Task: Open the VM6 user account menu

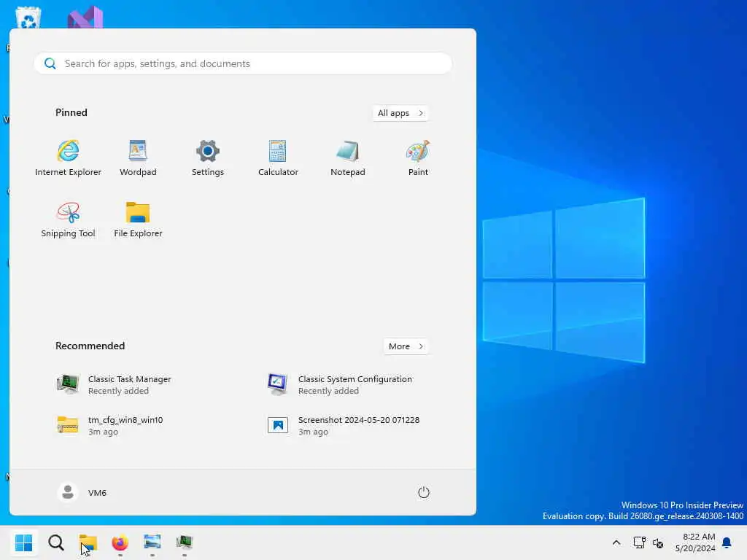Action: (x=82, y=492)
